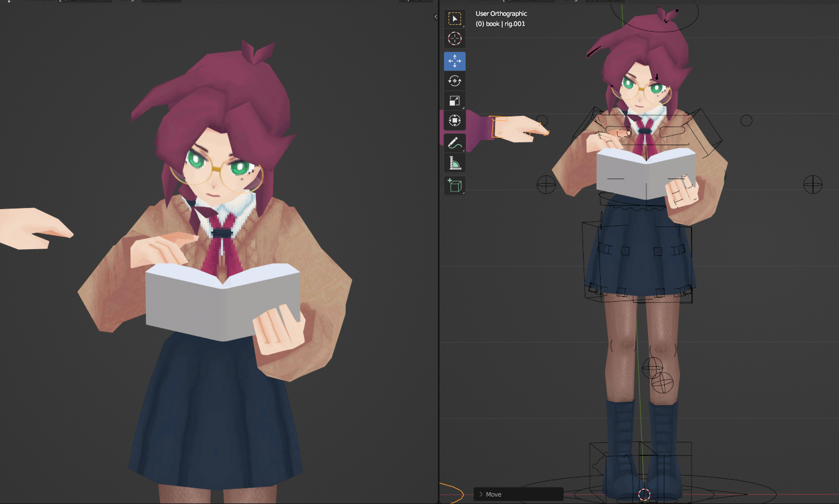This screenshot has height=504, width=839.
Task: Select the crosshair sphere left of the book
Action: pos(546,184)
